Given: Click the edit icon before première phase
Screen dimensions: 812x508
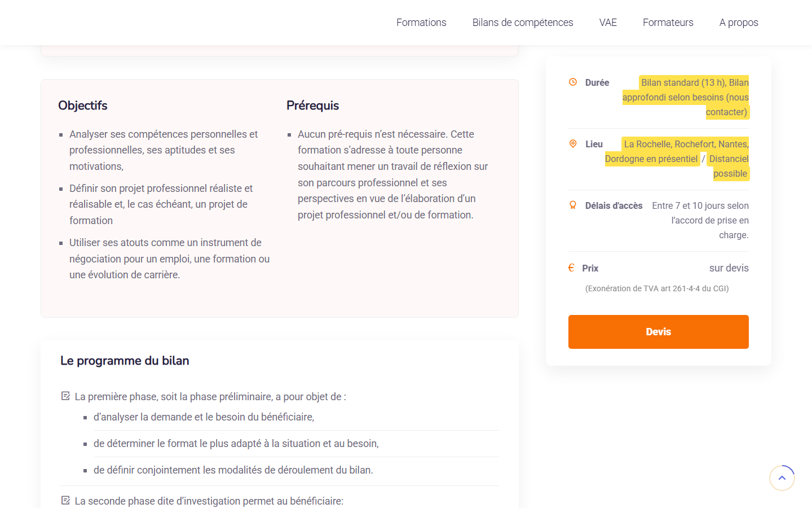Looking at the screenshot, I should tap(65, 396).
